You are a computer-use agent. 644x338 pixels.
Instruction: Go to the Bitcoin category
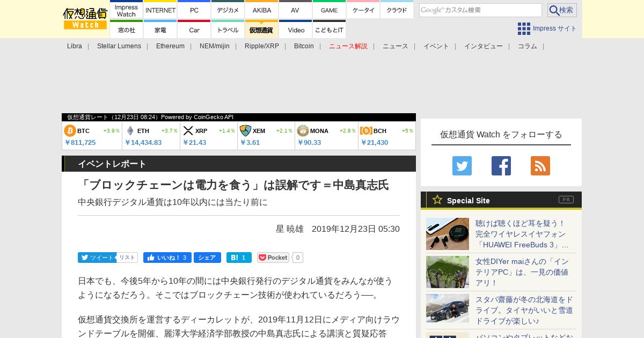[x=304, y=46]
